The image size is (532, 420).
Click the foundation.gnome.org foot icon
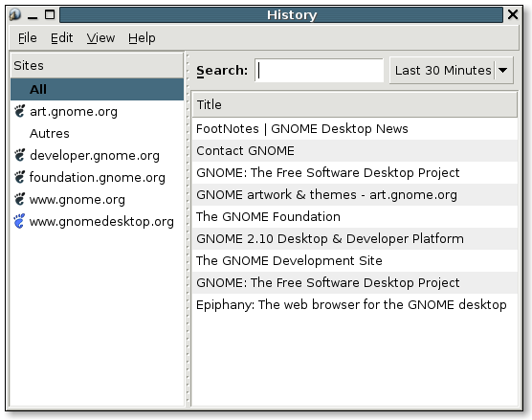coord(20,177)
